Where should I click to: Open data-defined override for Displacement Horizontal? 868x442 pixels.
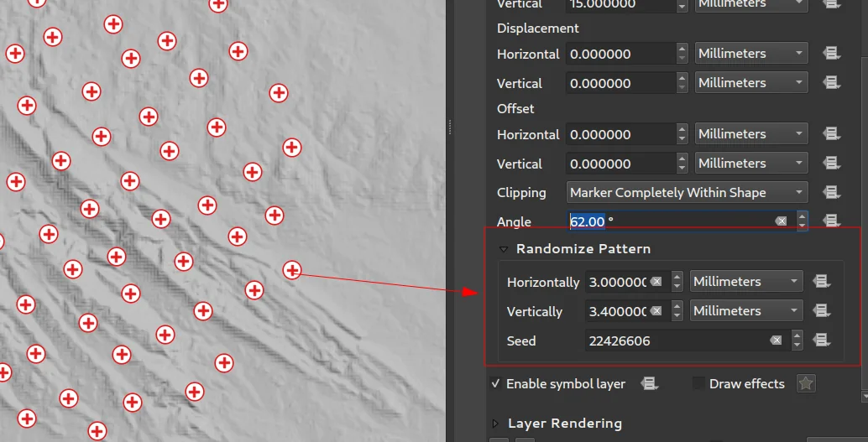click(831, 54)
